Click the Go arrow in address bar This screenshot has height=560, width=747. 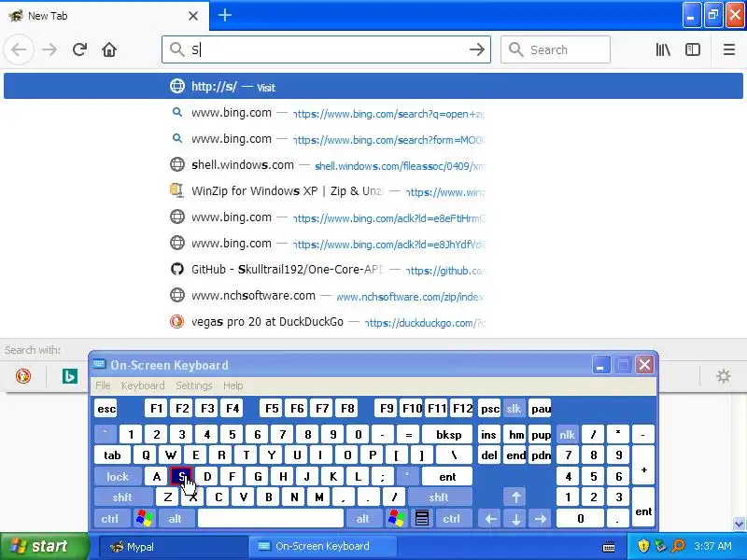click(477, 49)
